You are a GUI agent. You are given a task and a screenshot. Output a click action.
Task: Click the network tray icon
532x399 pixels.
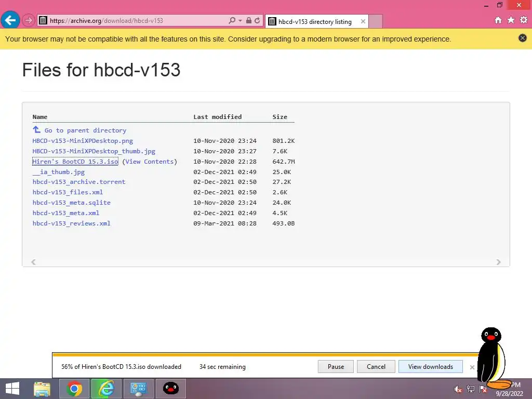(471, 389)
